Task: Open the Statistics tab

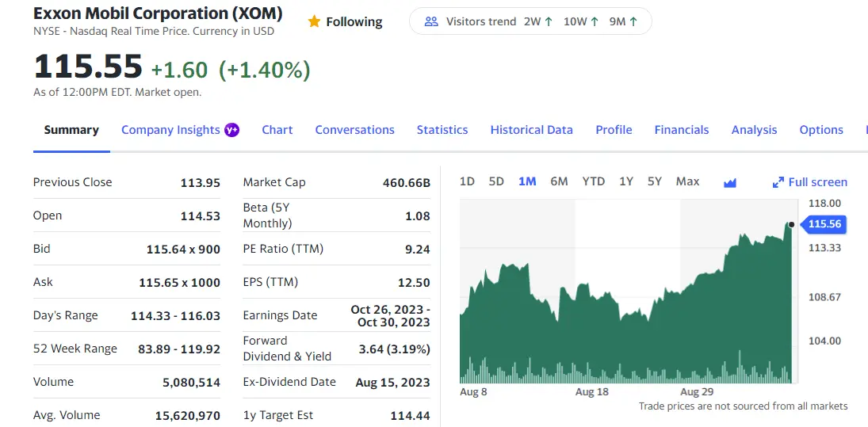Action: pyautogui.click(x=442, y=130)
